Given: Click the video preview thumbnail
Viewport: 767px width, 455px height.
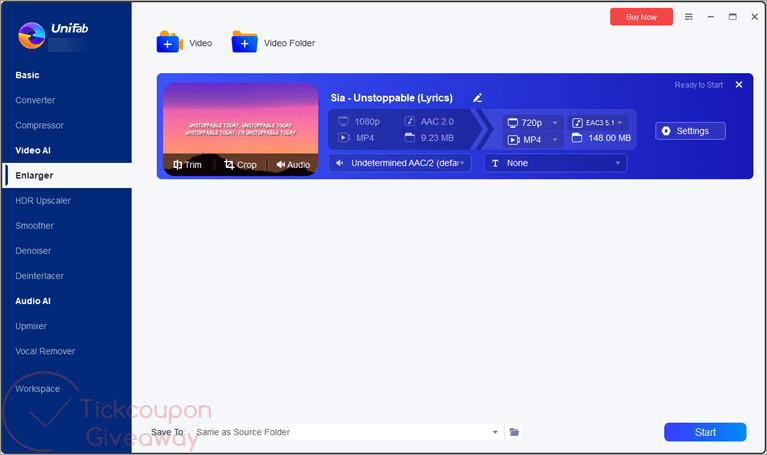Looking at the screenshot, I should point(240,129).
